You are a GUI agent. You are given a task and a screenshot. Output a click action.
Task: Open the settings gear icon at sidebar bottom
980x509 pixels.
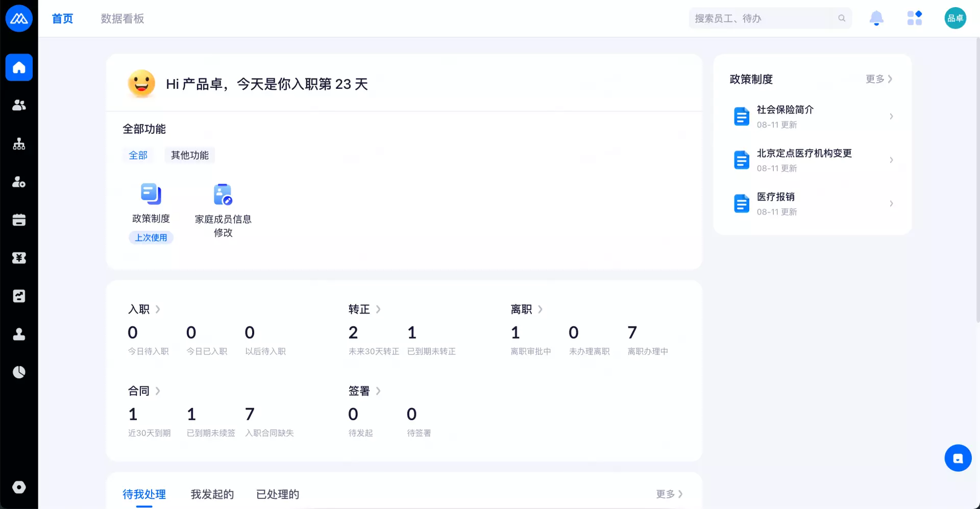[19, 487]
